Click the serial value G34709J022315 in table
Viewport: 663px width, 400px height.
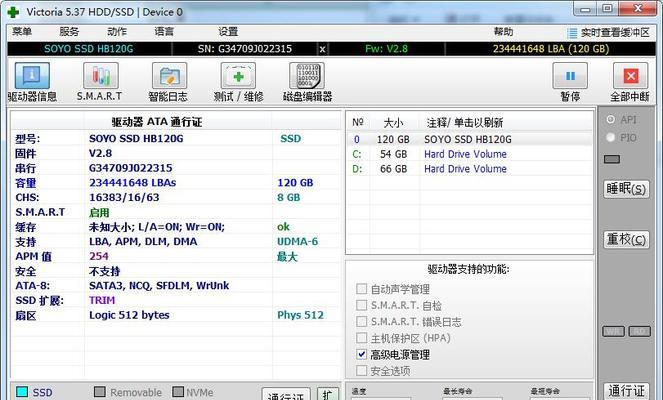click(131, 168)
